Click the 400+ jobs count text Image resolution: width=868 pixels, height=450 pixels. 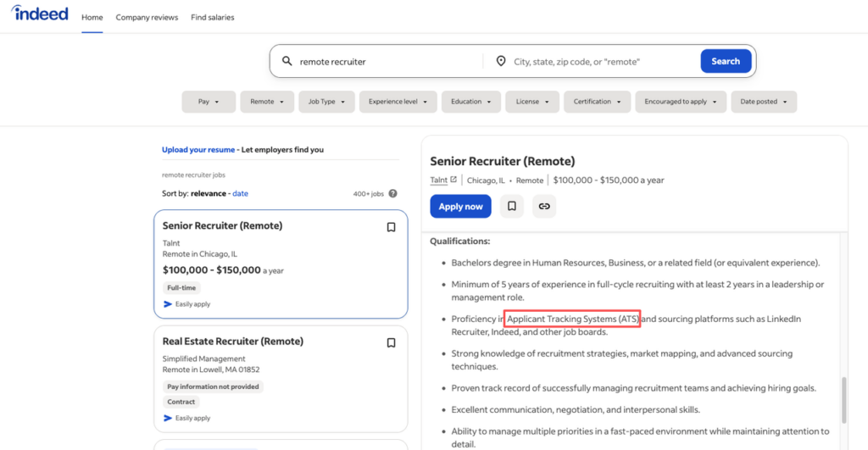[x=368, y=194]
